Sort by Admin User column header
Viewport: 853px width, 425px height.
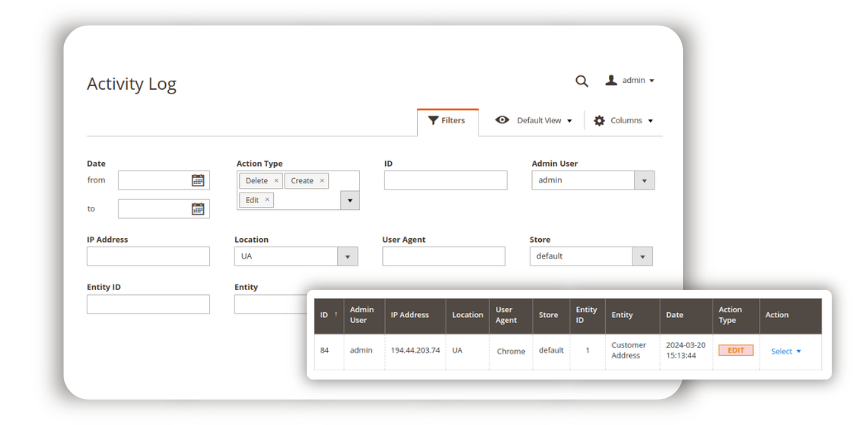point(364,315)
